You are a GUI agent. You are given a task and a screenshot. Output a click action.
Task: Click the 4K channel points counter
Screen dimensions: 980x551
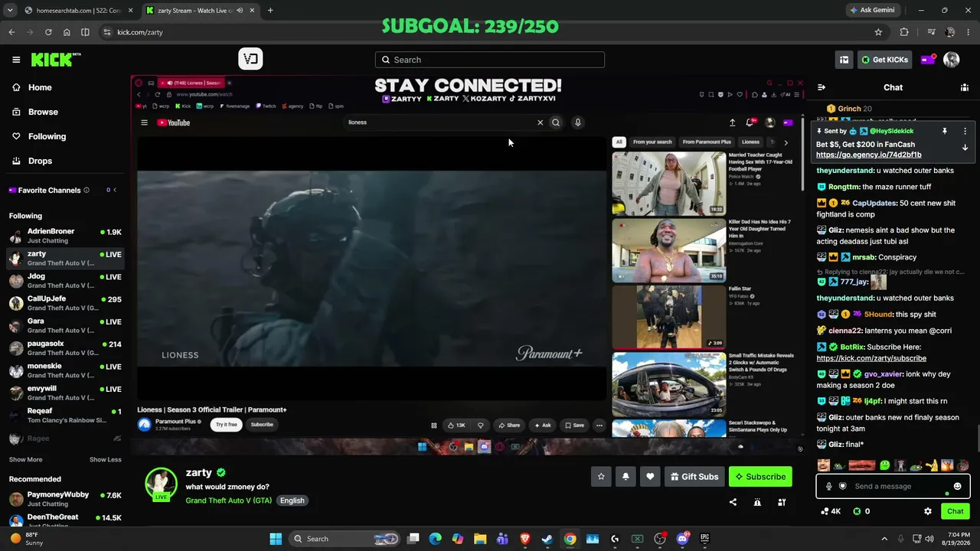point(830,511)
